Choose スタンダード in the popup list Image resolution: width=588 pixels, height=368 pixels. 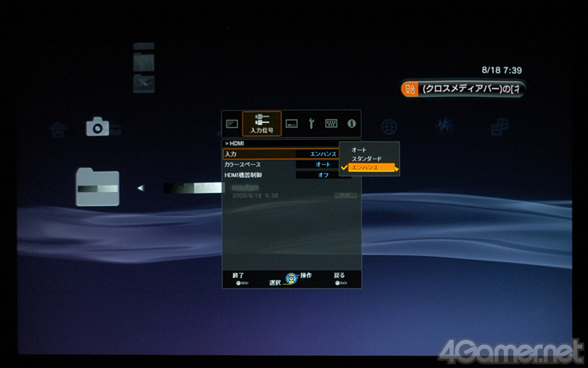[366, 159]
